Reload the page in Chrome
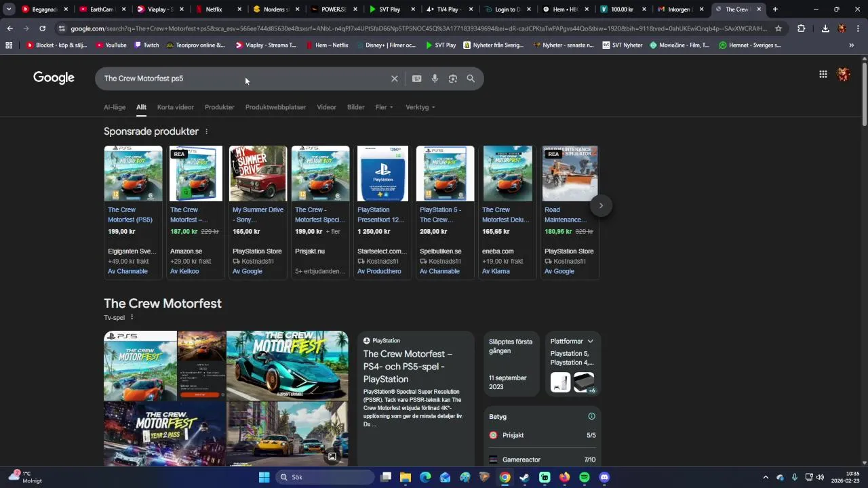 point(42,28)
